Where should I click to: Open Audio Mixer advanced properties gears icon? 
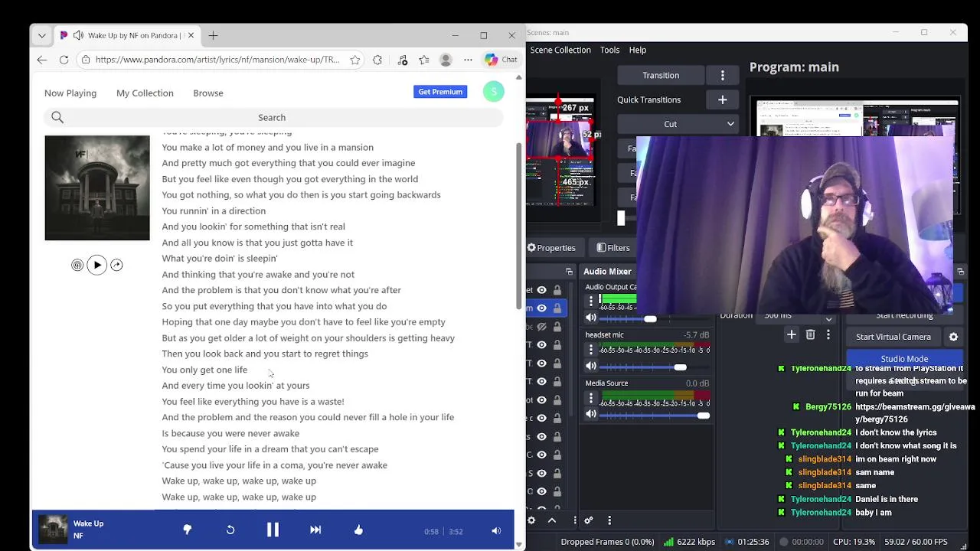[x=589, y=520]
